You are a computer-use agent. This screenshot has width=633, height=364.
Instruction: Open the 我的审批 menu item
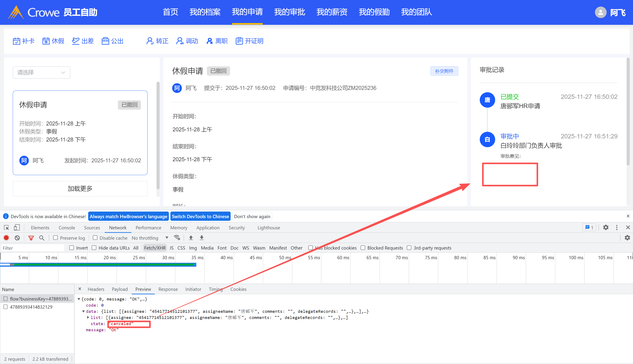[290, 12]
